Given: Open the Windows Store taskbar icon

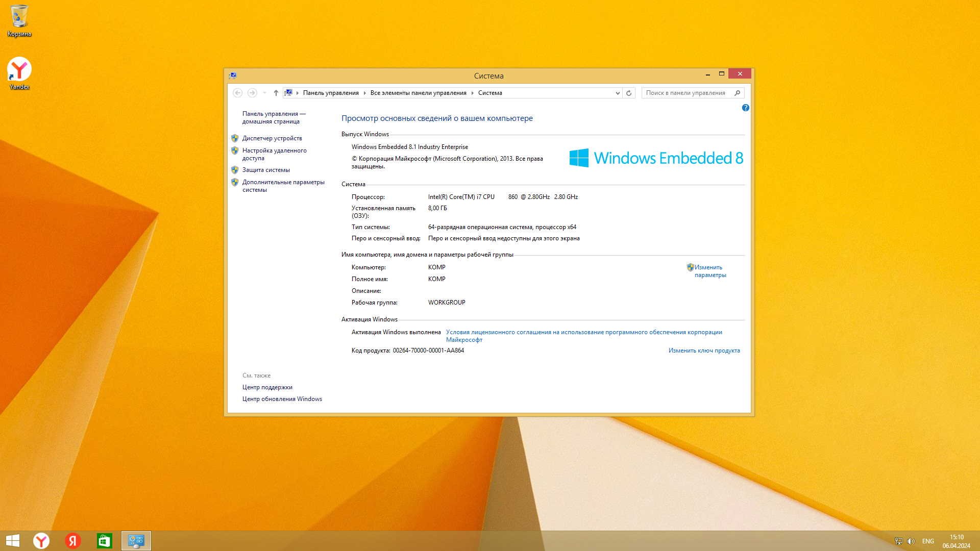Looking at the screenshot, I should 104,541.
